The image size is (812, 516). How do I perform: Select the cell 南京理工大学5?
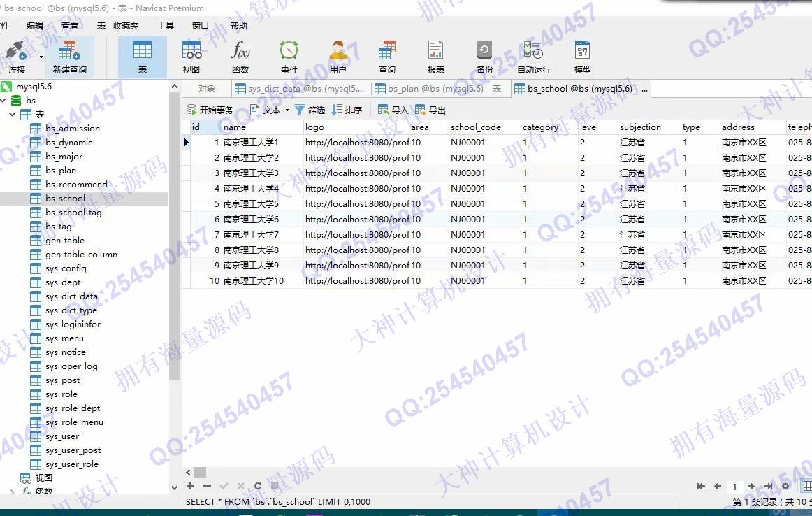(261, 204)
